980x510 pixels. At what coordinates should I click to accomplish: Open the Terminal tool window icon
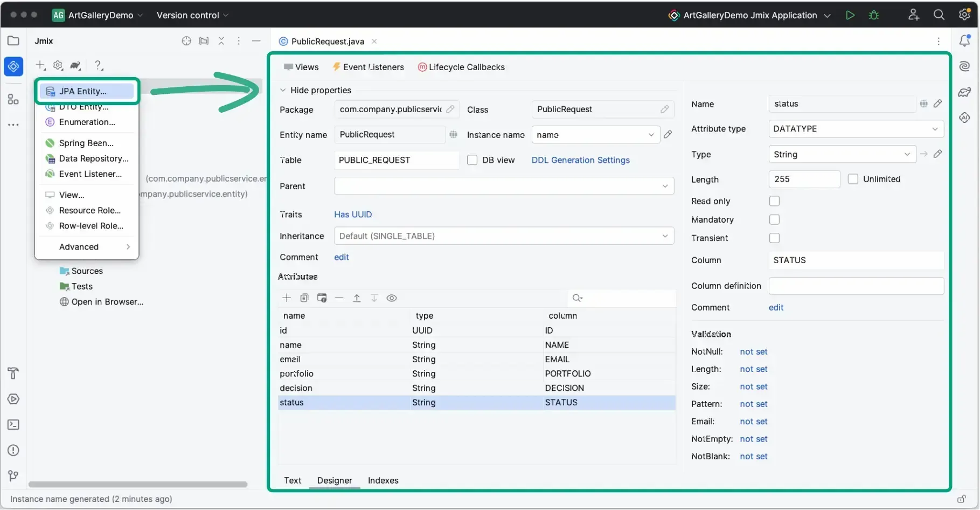click(13, 425)
